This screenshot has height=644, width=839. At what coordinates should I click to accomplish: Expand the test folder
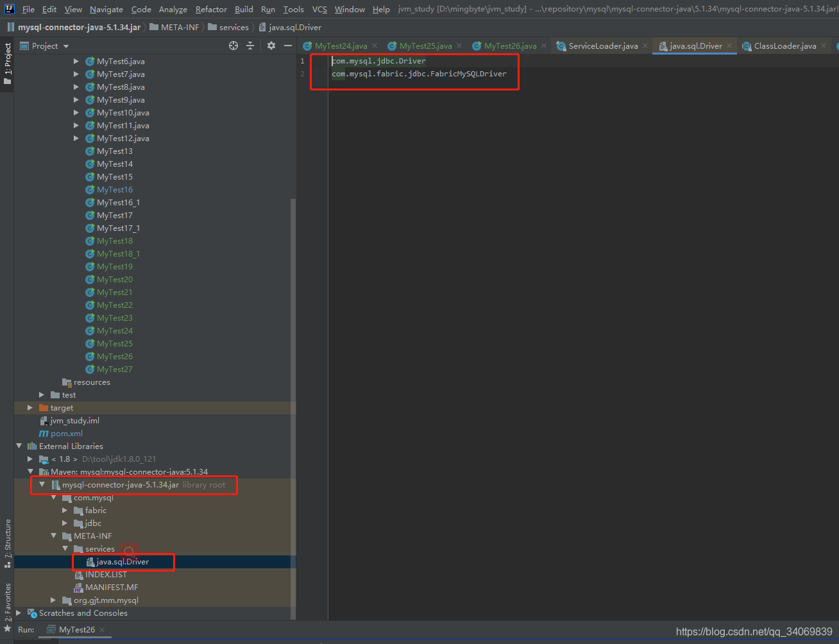[42, 395]
